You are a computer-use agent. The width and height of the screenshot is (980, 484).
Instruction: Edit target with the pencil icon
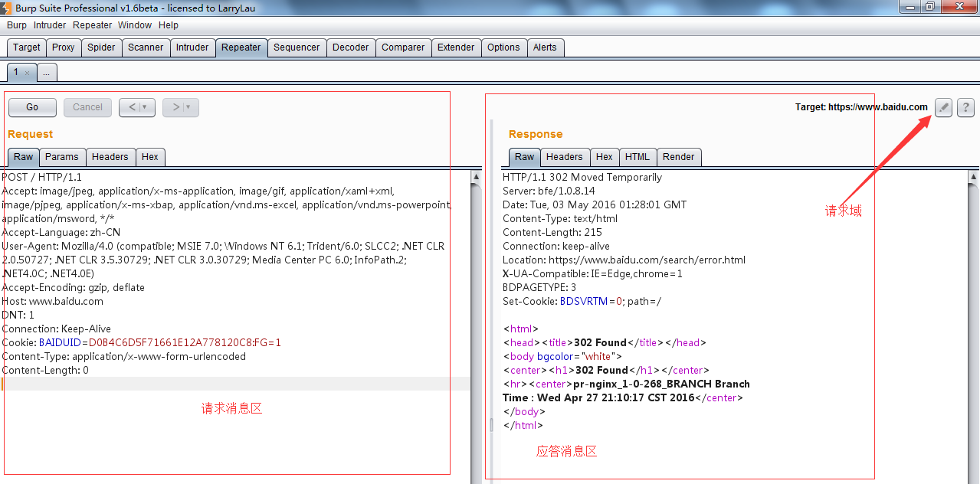pyautogui.click(x=943, y=108)
